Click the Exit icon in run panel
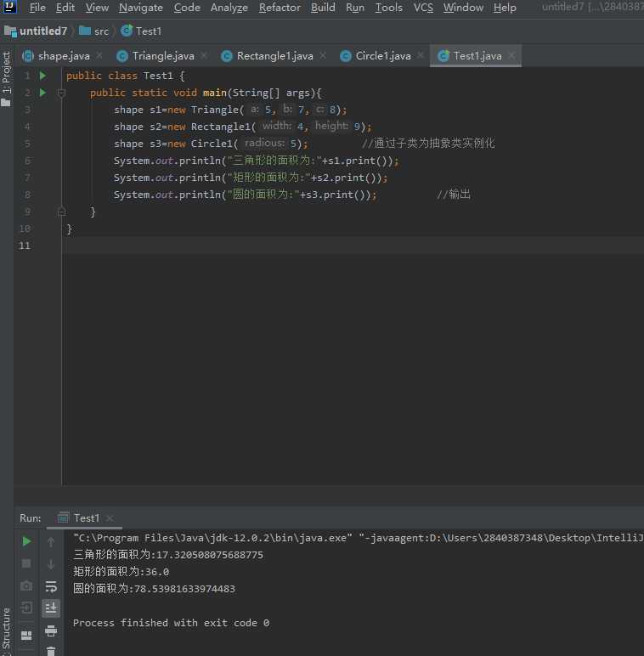The image size is (644, 656). pos(26,608)
